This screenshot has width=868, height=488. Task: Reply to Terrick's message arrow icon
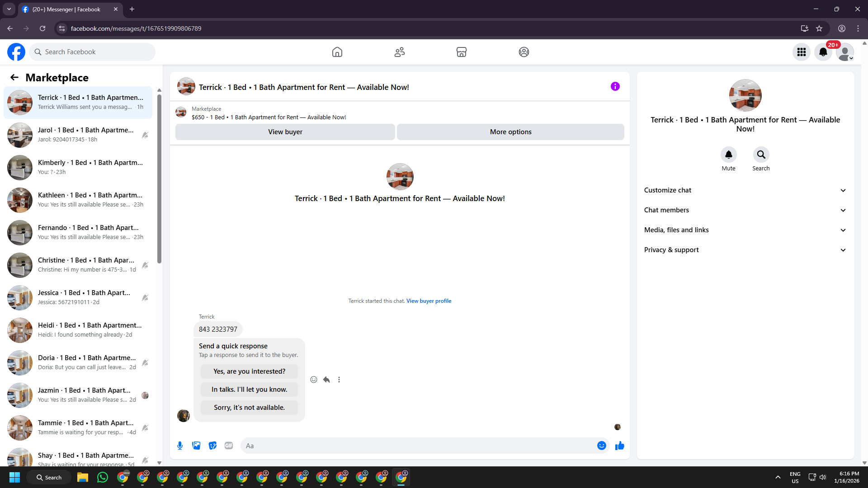click(x=326, y=380)
